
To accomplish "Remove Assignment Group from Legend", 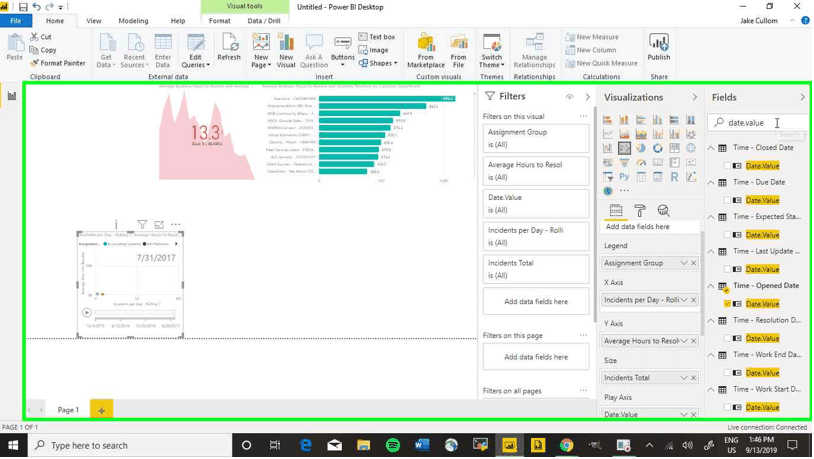I will click(x=694, y=263).
